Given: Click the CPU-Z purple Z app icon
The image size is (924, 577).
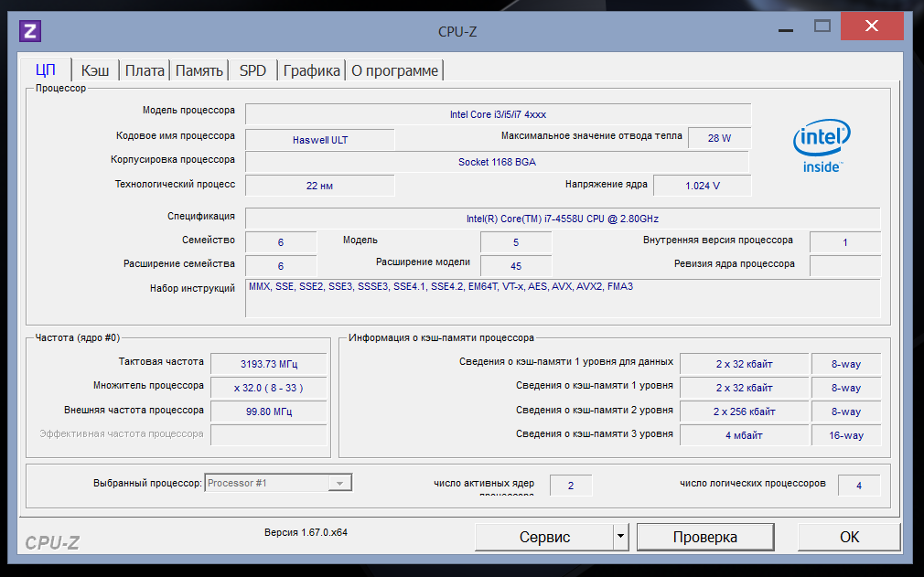Looking at the screenshot, I should click(30, 31).
